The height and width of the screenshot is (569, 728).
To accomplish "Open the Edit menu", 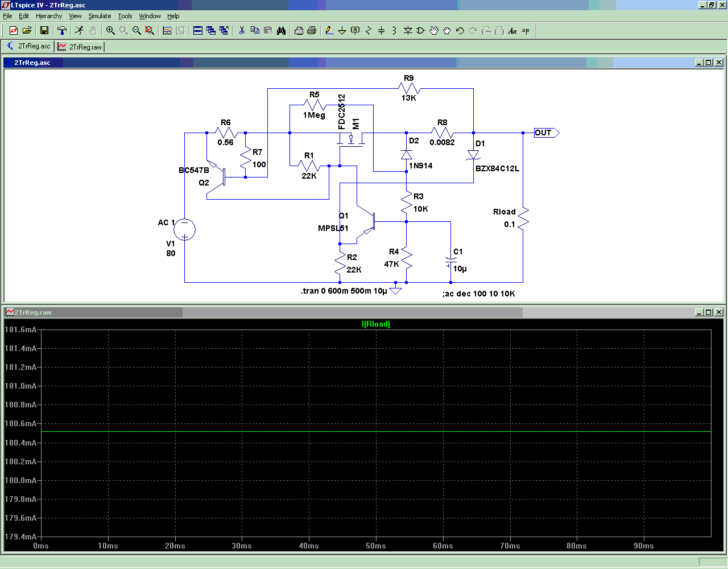I will click(x=24, y=16).
